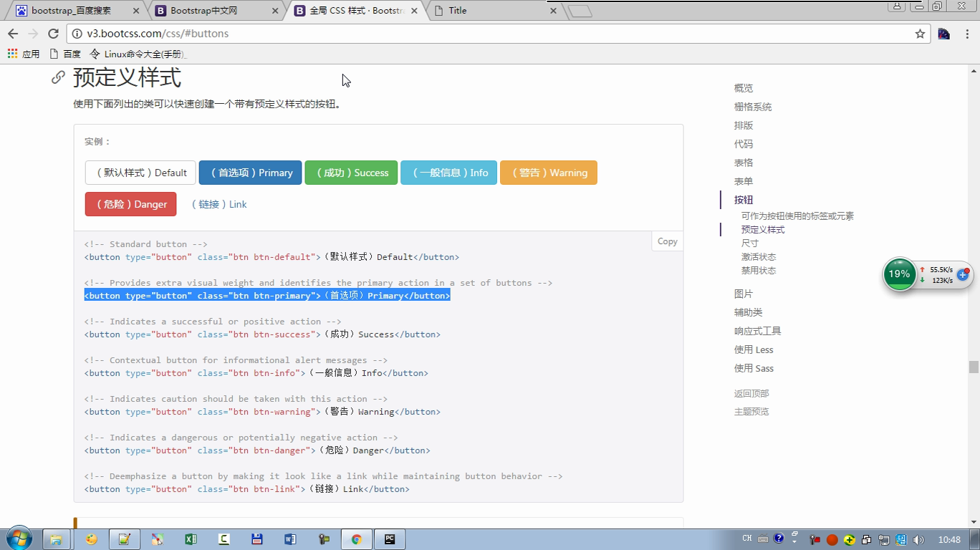Click the browser back arrow
The width and height of the screenshot is (980, 550).
point(13,34)
